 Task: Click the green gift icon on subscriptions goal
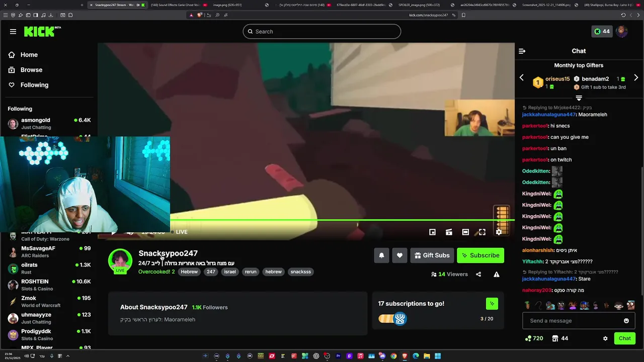click(x=492, y=304)
